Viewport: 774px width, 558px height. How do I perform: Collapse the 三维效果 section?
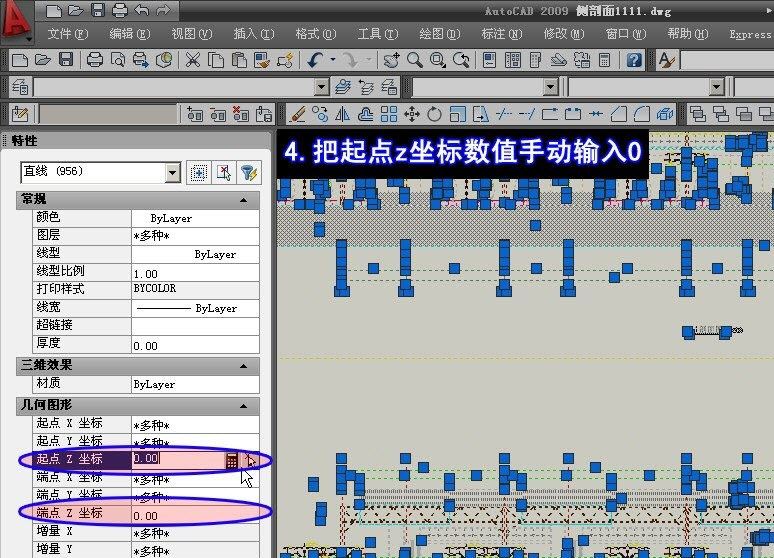pyautogui.click(x=243, y=366)
